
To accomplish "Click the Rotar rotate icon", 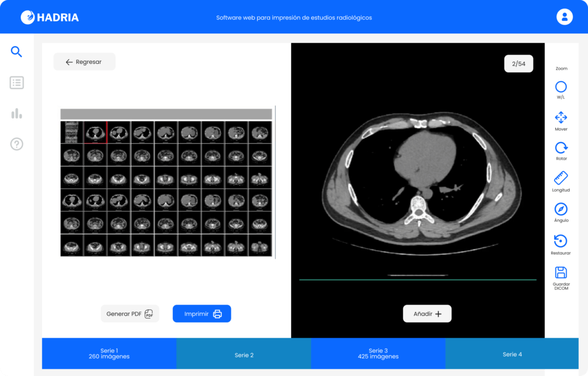I will tap(561, 148).
